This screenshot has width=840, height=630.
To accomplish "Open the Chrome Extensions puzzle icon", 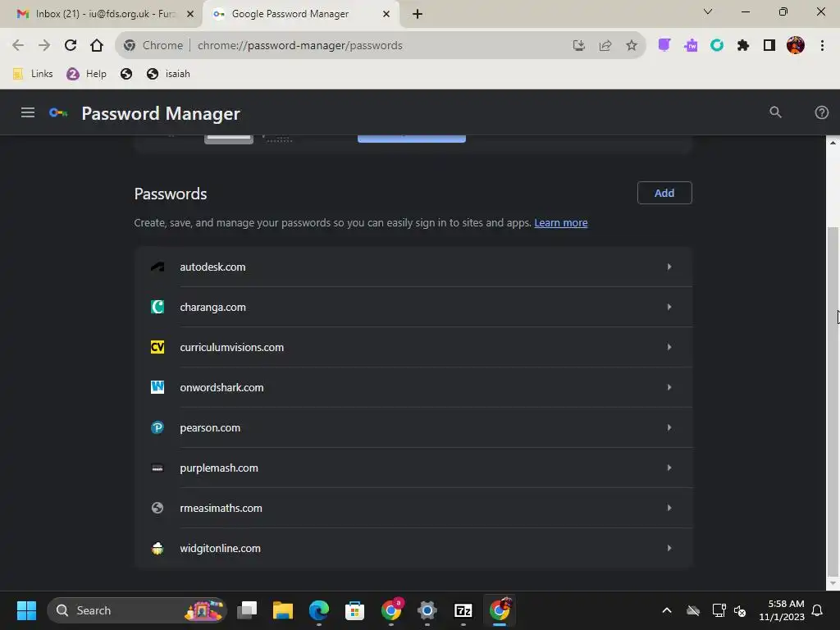I will click(743, 46).
